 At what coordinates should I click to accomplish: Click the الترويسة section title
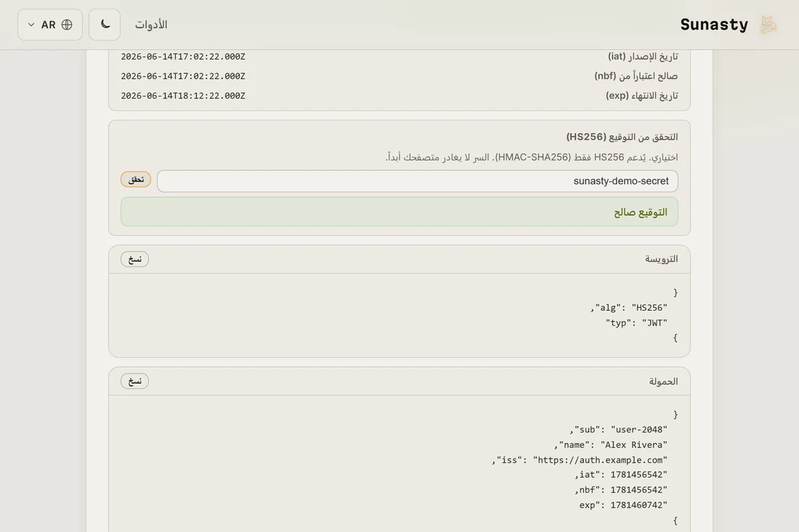click(x=662, y=259)
